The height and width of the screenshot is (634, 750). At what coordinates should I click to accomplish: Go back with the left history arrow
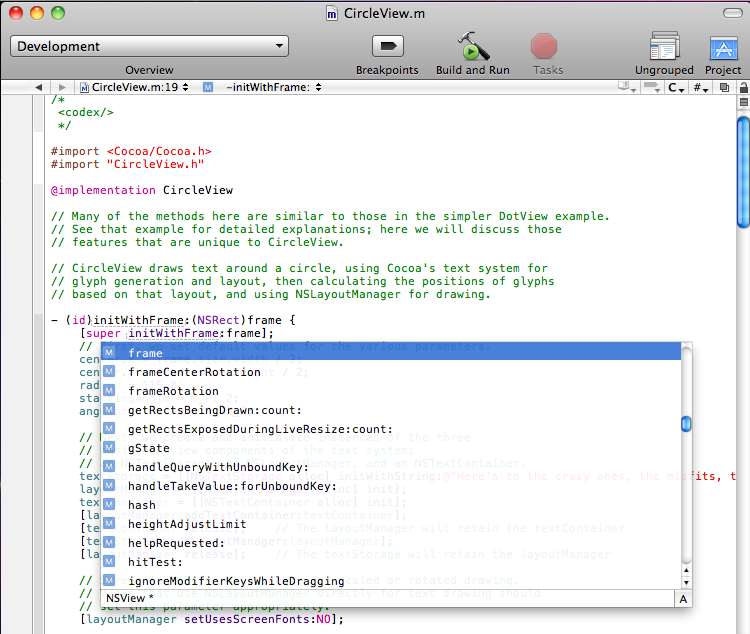tap(37, 88)
